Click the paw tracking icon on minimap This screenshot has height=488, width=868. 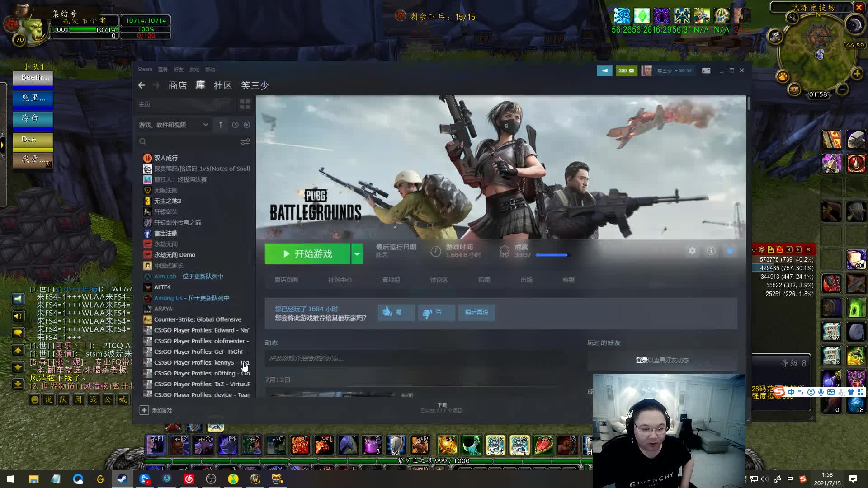(783, 76)
